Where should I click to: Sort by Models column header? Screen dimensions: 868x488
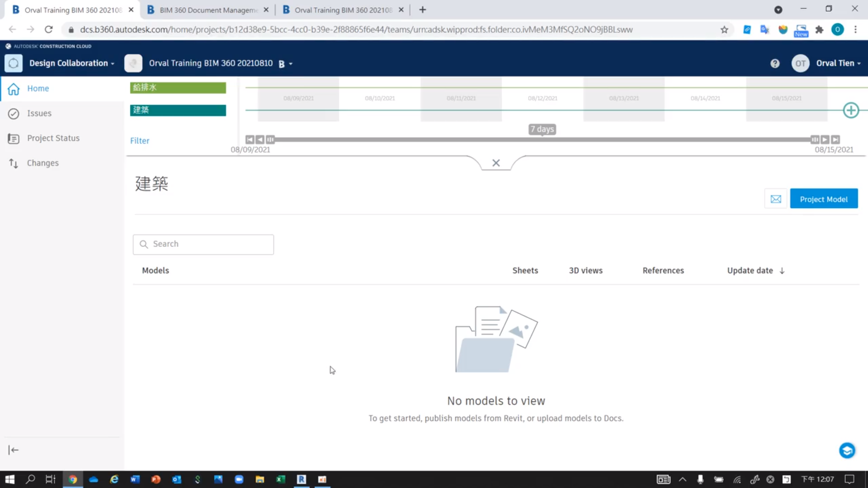[x=155, y=271]
